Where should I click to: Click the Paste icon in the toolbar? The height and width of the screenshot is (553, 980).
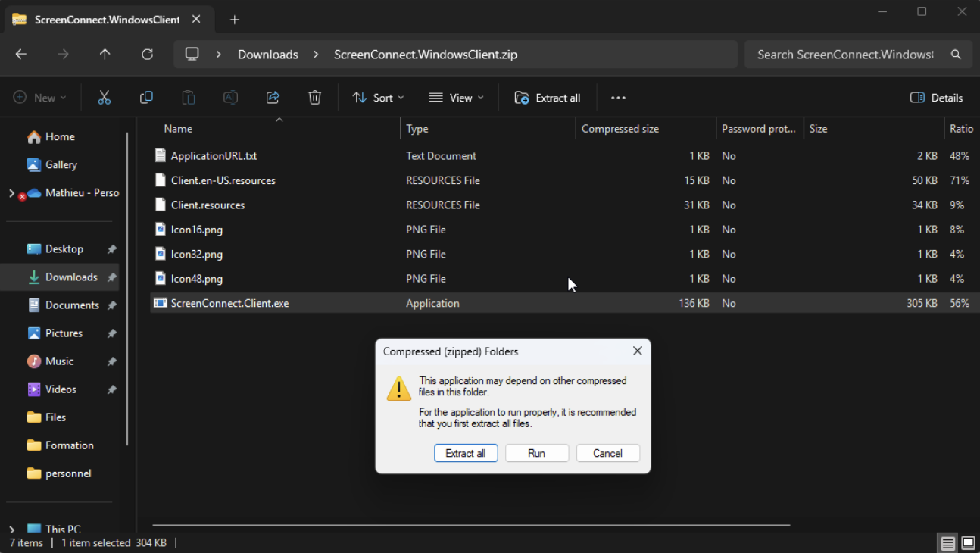coord(188,97)
